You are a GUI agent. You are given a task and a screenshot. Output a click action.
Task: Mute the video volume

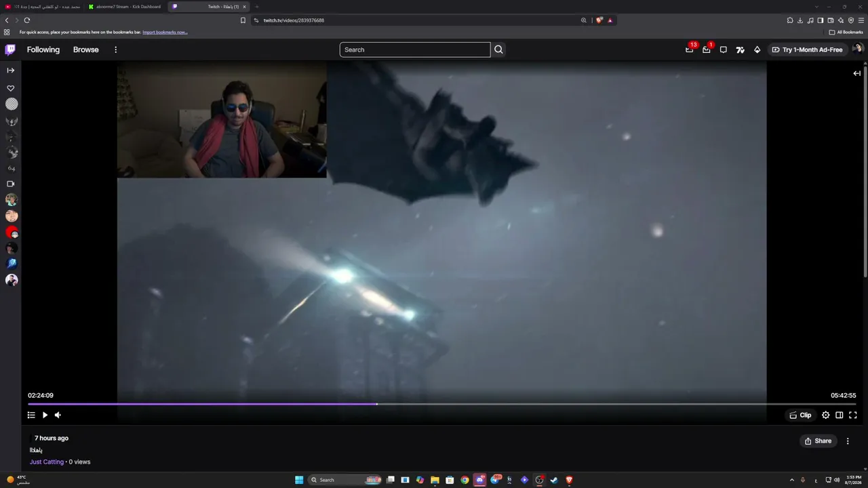click(x=58, y=415)
